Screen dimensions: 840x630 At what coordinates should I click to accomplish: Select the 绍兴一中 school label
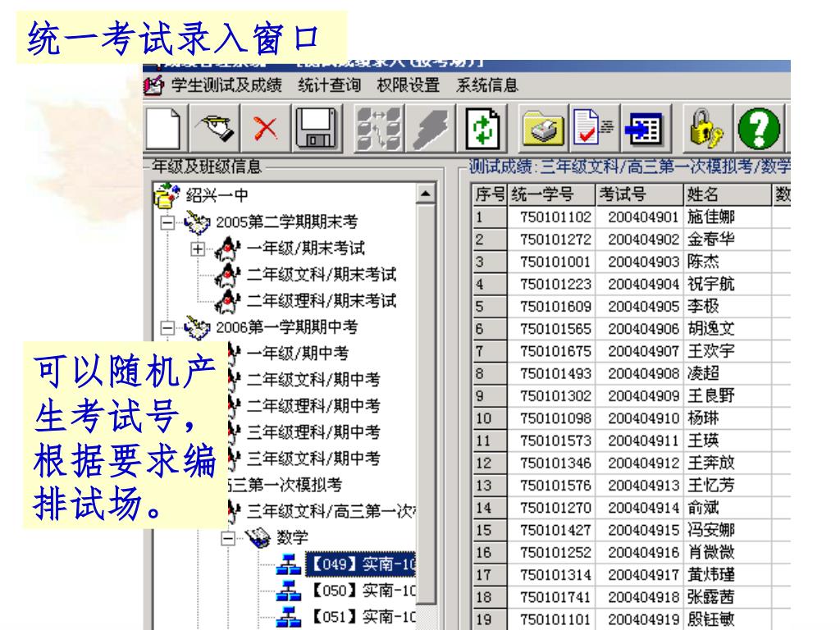[217, 195]
